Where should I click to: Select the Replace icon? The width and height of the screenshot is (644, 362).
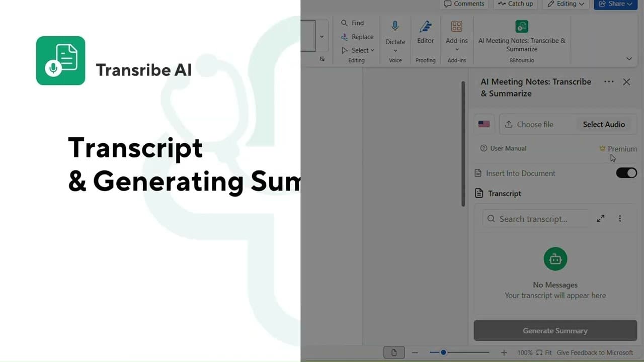[344, 37]
